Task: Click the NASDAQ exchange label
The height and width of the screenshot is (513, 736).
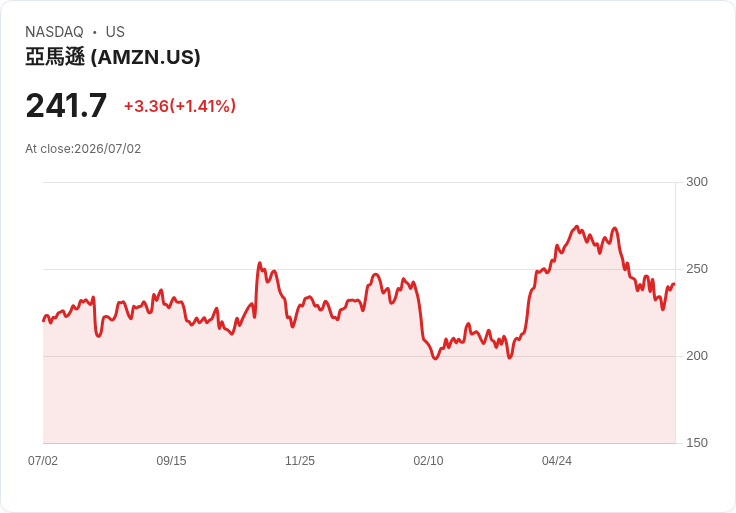Action: pos(54,32)
